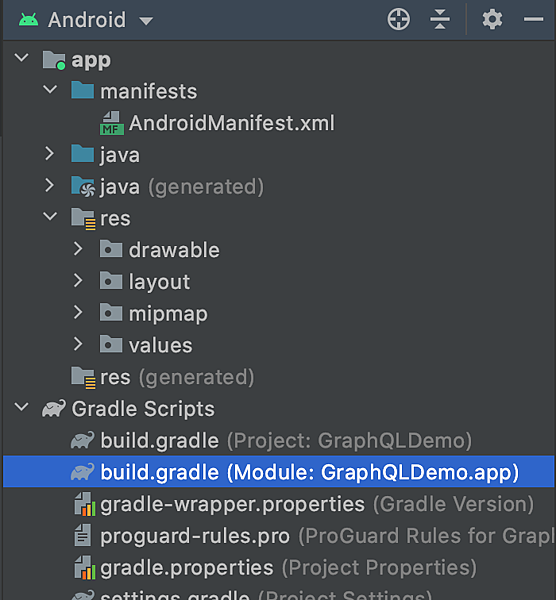Select the Gradle Scripts label
The height and width of the screenshot is (600, 556).
(x=143, y=409)
